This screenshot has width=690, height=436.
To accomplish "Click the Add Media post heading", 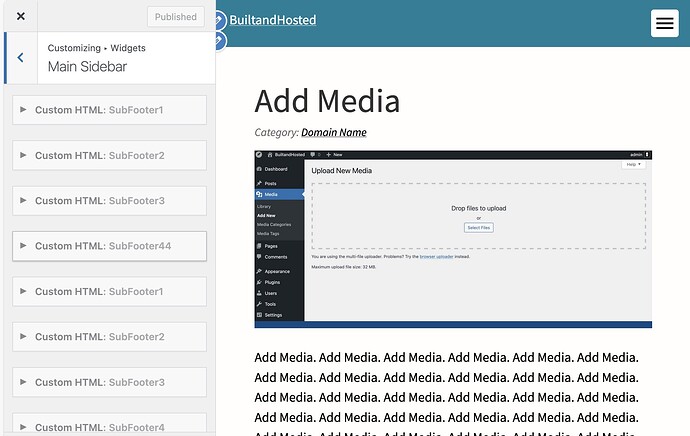I will click(x=327, y=101).
